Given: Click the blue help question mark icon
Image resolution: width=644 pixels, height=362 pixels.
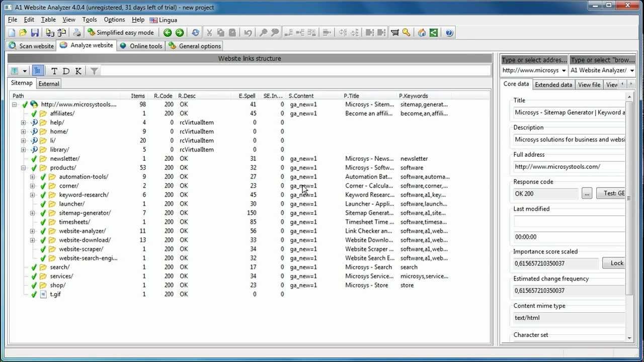Looking at the screenshot, I should 449,33.
